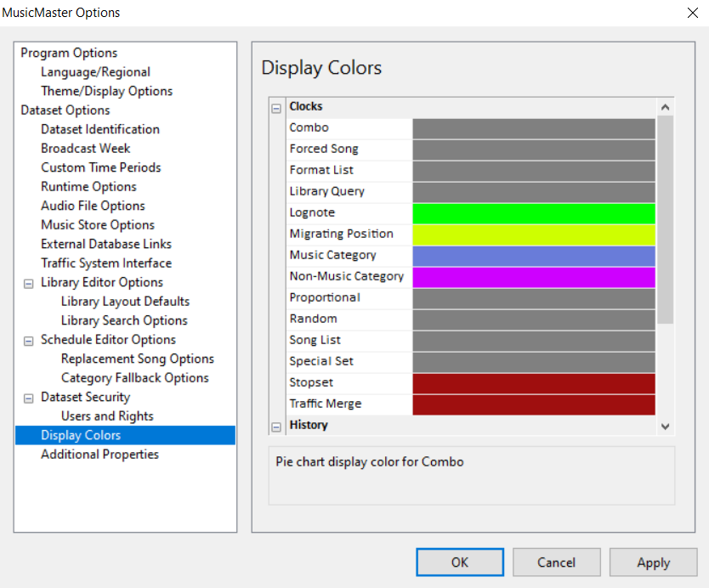Screen dimensions: 709x588
Task: Click the scroll down arrow in color list
Action: (x=665, y=427)
